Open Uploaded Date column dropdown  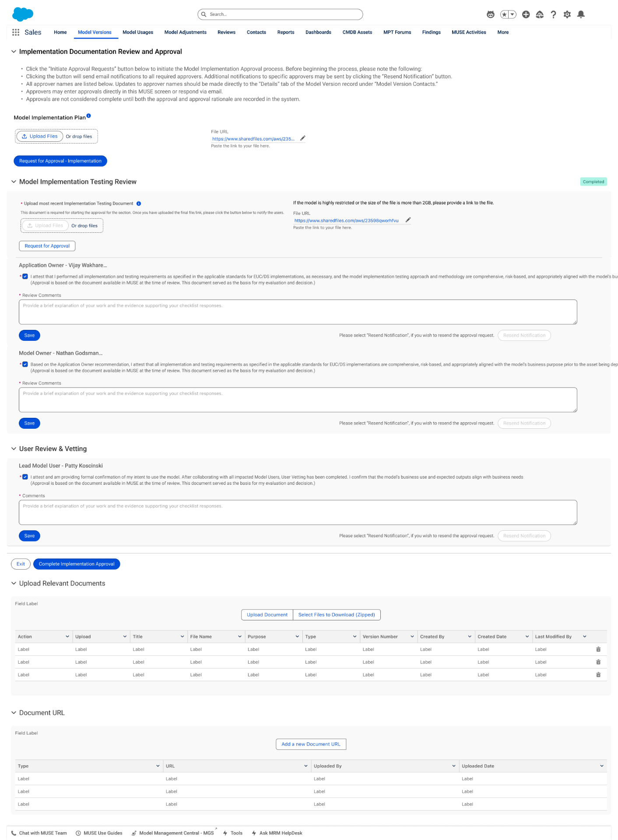point(602,766)
